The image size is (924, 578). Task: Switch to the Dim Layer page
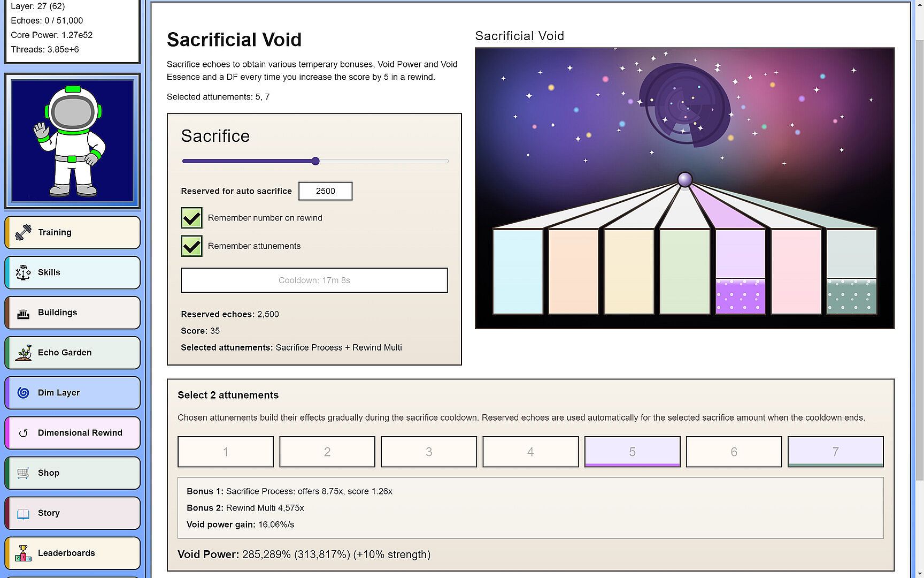pos(73,393)
